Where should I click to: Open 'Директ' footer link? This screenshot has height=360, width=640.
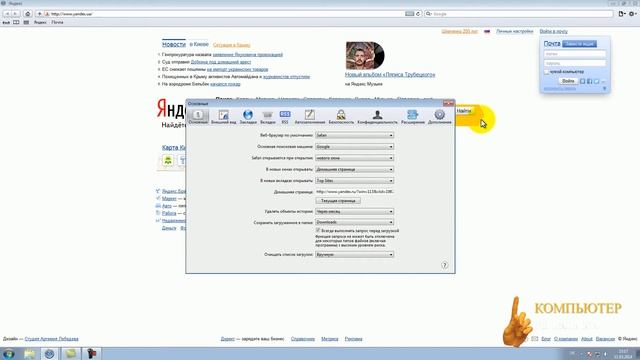point(228,339)
